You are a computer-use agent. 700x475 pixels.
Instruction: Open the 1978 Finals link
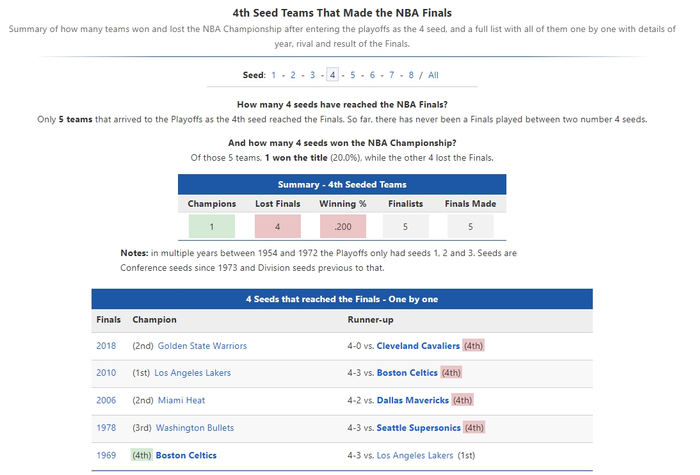[x=106, y=428]
